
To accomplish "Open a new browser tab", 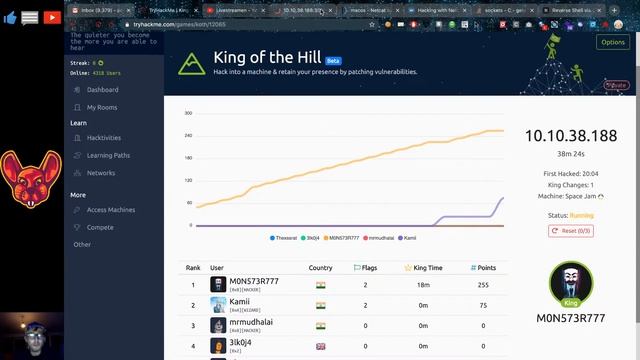I will coord(614,10).
